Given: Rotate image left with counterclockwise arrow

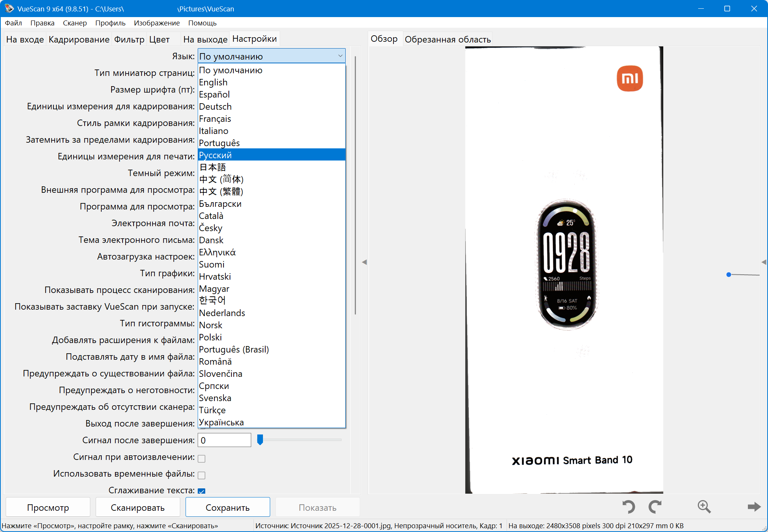Looking at the screenshot, I should point(628,507).
